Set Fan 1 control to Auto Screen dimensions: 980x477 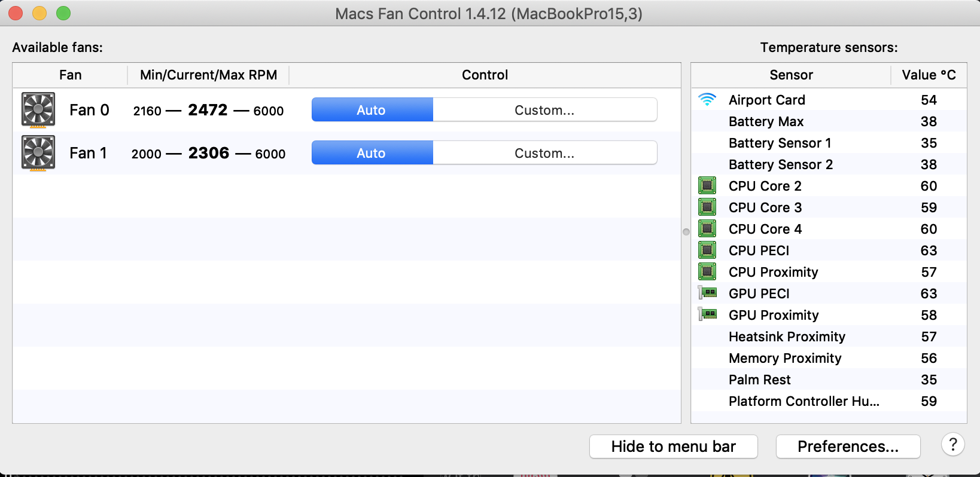[372, 153]
